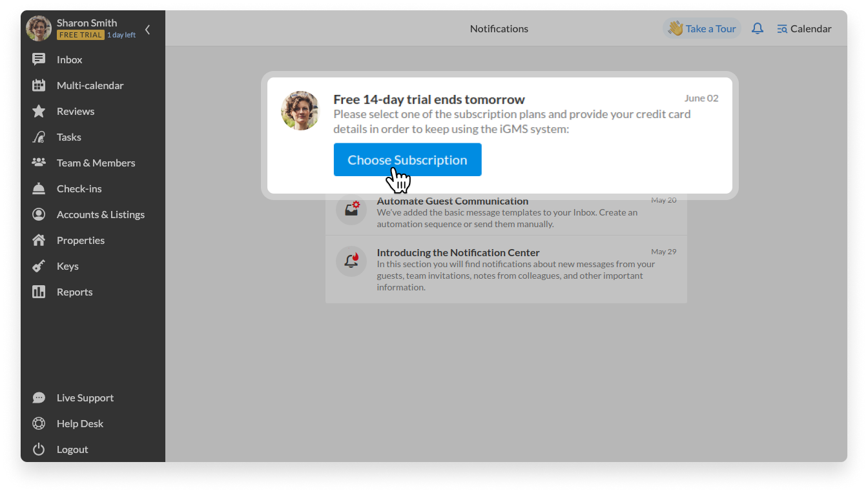This screenshot has height=493, width=868.
Task: Click the June 02 notification date
Action: click(701, 98)
